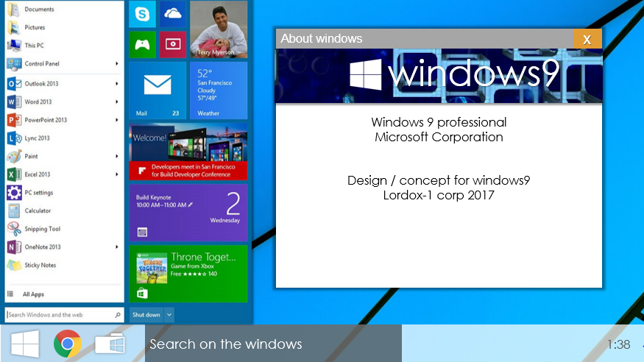Click the Design / concept for windows9 text
This screenshot has height=362, width=644.
pyautogui.click(x=439, y=180)
